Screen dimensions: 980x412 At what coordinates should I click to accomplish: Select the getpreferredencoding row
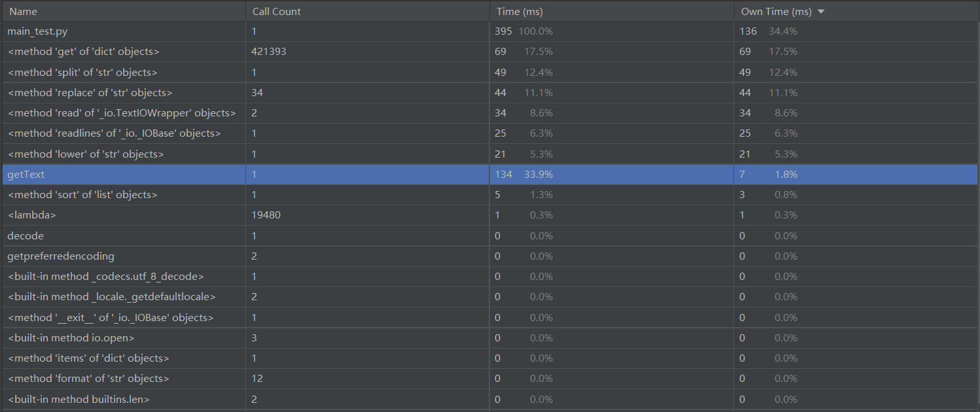[x=61, y=256]
